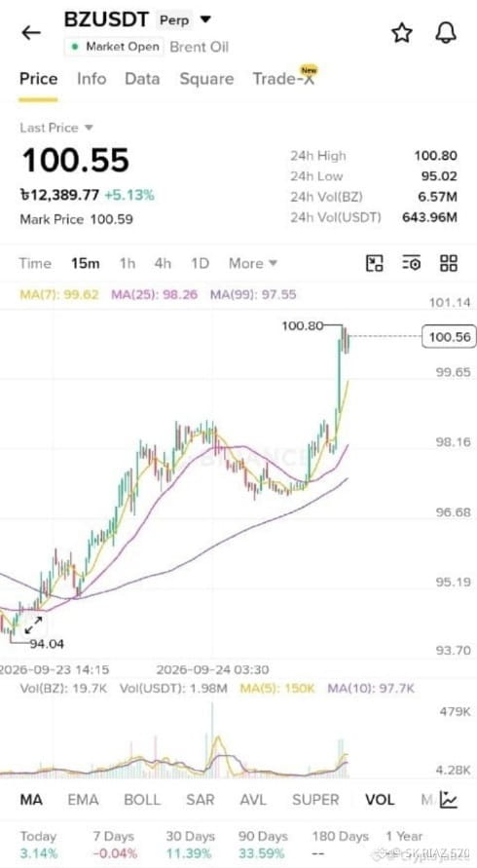Select the 1D timeframe
This screenshot has height=868, width=477.
pyautogui.click(x=200, y=263)
